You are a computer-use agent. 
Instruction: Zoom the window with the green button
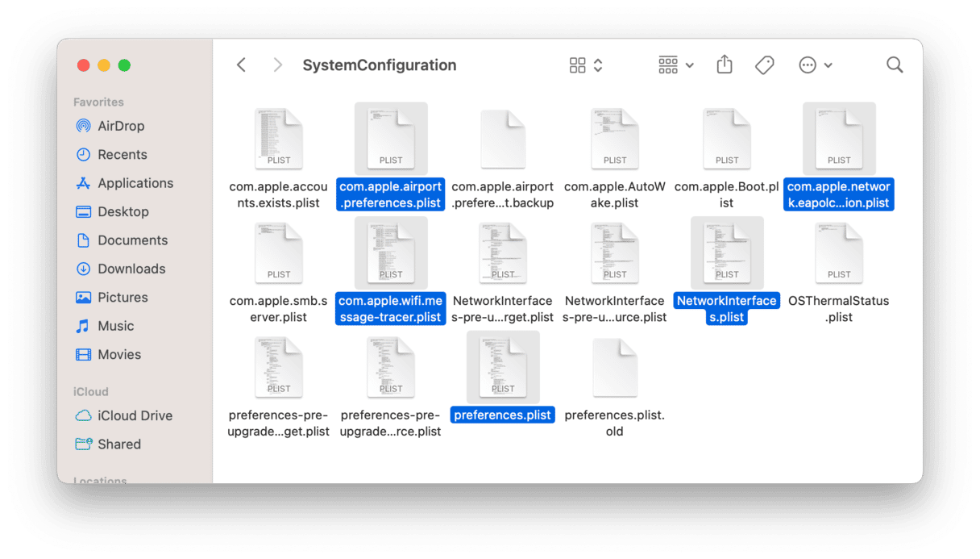(124, 65)
